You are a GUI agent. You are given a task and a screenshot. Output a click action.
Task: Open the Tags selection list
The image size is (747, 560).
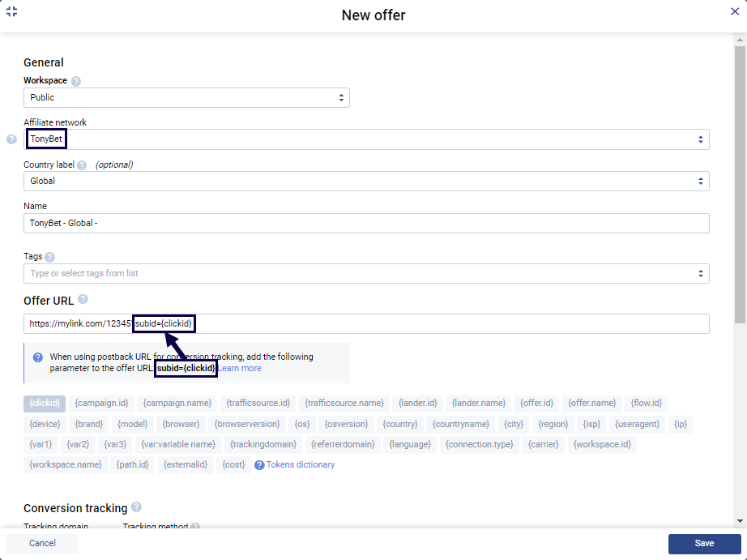pos(366,273)
